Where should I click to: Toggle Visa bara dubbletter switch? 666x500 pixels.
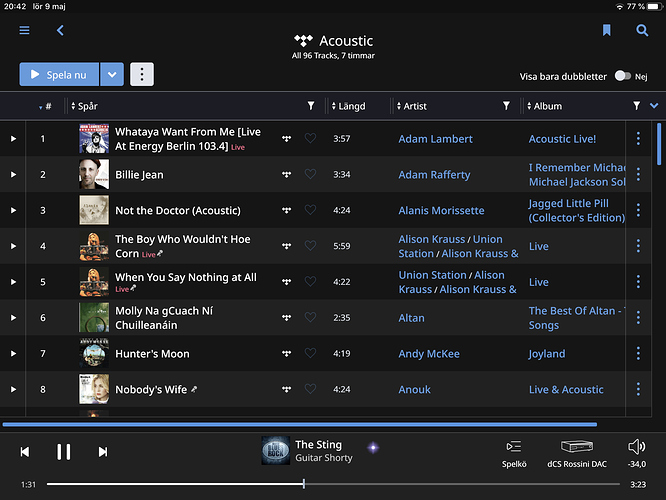(x=623, y=76)
